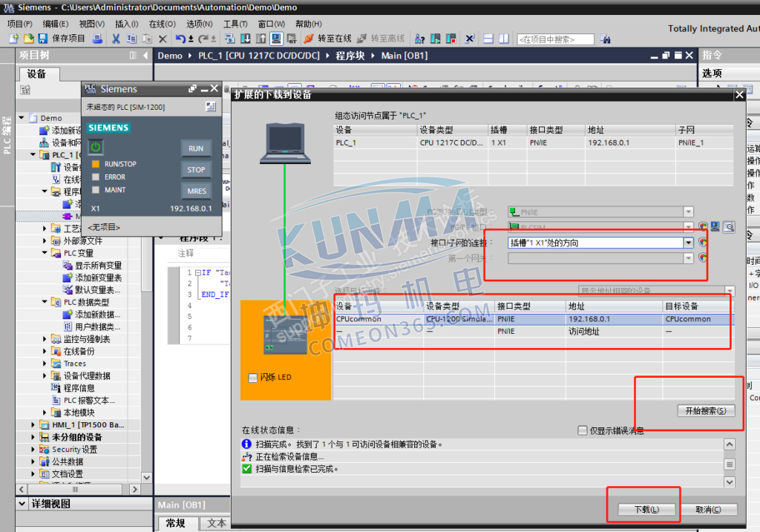
Task: Click the binoculars project search icon
Action: [x=605, y=39]
